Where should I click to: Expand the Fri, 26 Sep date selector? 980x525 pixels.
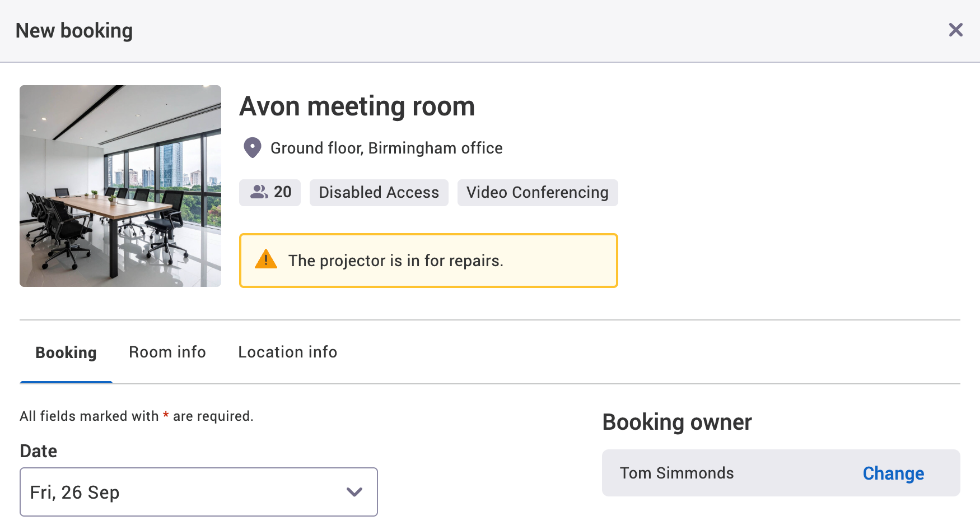(x=198, y=492)
